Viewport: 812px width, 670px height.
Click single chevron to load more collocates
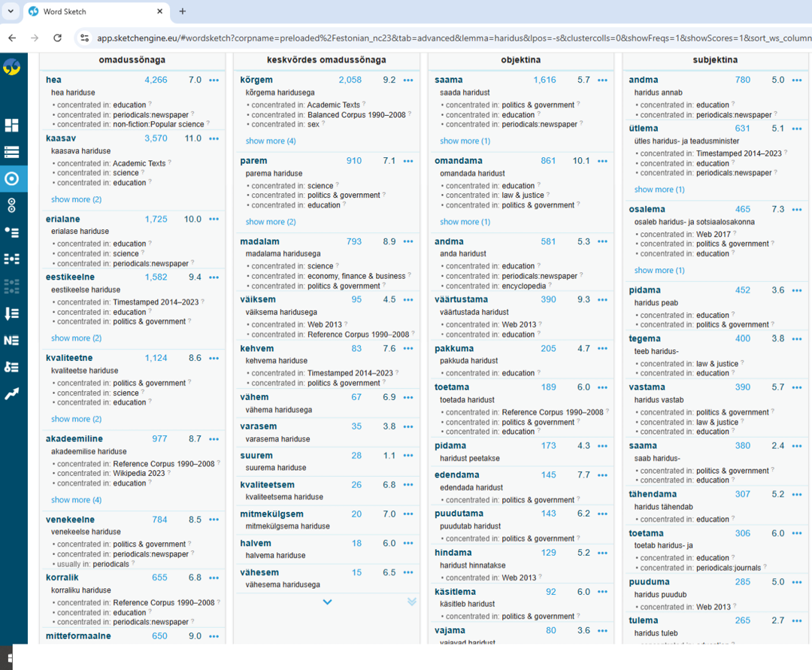click(327, 602)
